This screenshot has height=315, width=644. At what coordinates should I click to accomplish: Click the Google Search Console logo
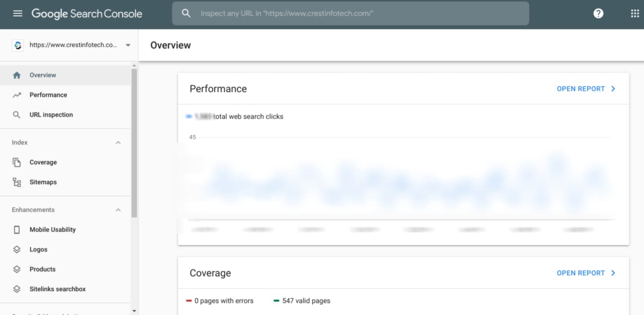(87, 13)
